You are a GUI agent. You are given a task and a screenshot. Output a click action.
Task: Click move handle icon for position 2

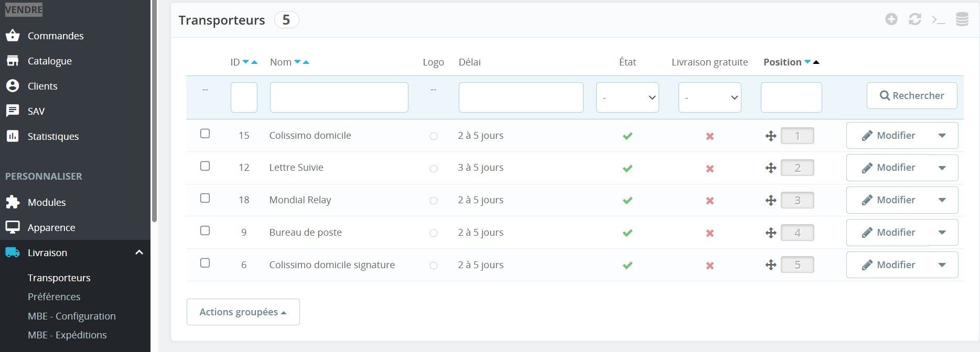771,168
